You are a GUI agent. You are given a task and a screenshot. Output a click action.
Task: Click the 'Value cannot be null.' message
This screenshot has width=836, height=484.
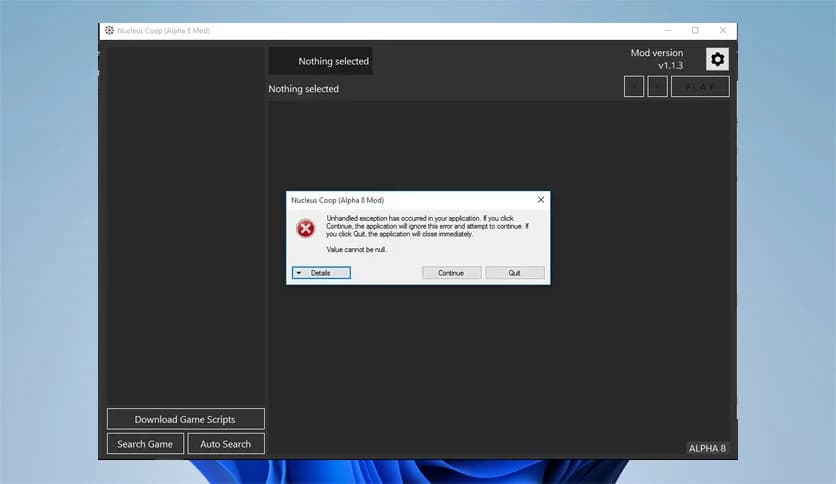356,249
